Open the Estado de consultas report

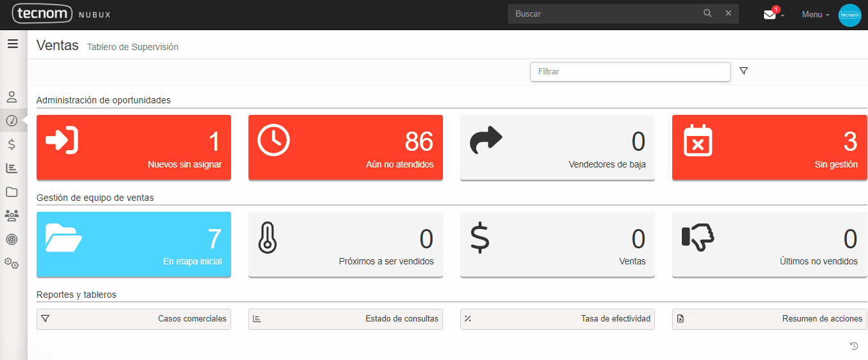click(x=345, y=319)
